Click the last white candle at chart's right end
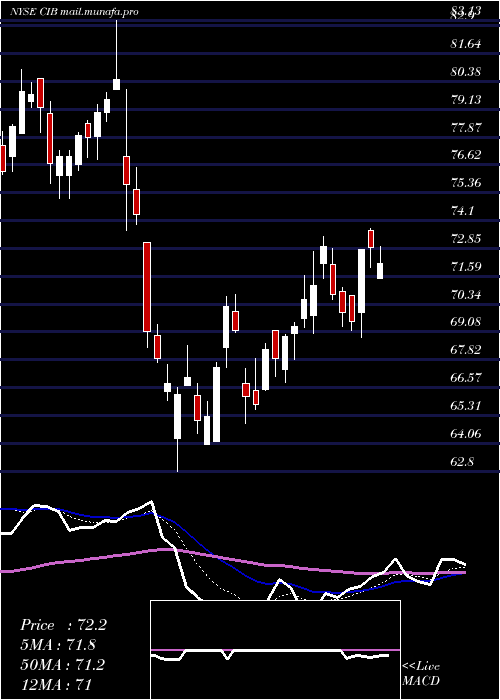This screenshot has width=500, height=700. click(x=380, y=271)
